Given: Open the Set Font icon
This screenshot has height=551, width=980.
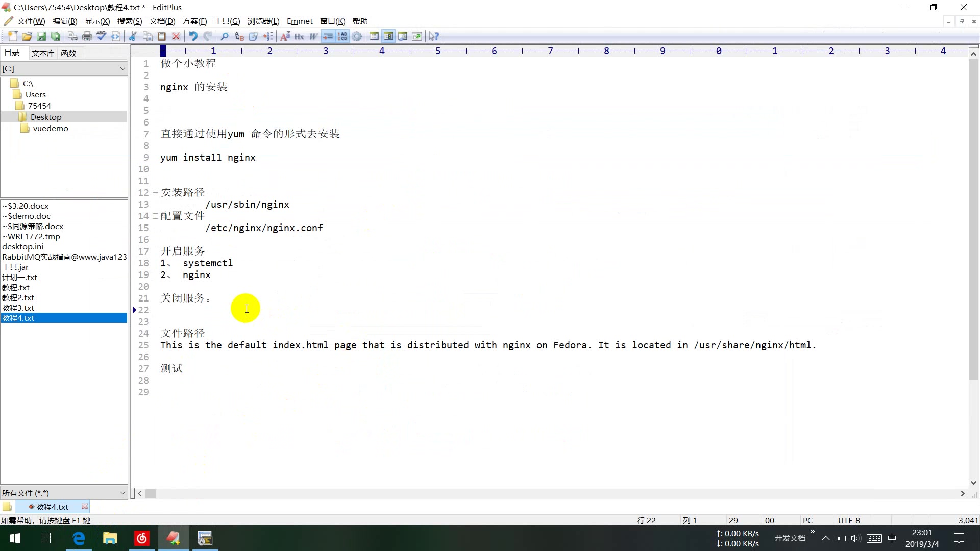Looking at the screenshot, I should point(285,36).
